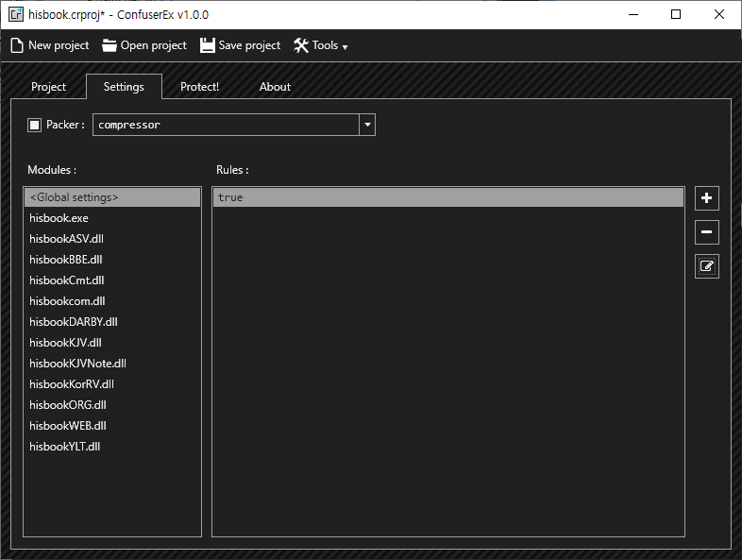Viewport: 742px width, 560px height.
Task: Click the Save project label
Action: click(249, 45)
